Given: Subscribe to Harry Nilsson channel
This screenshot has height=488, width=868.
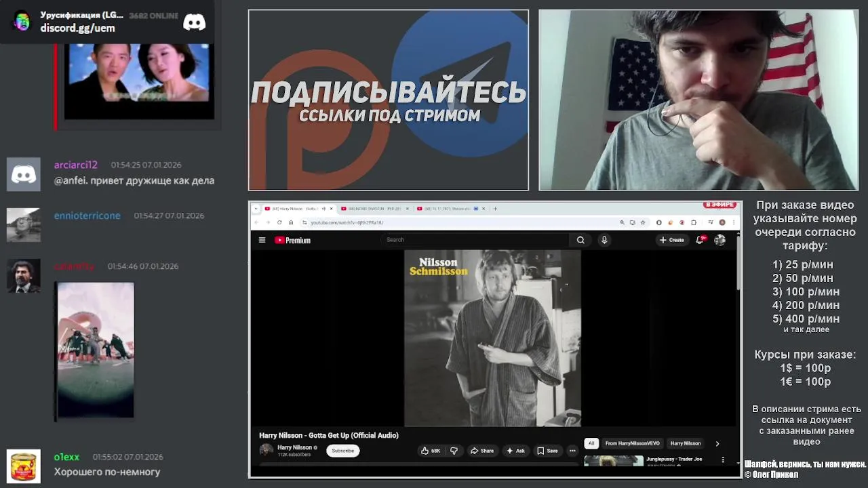Looking at the screenshot, I should 342,451.
